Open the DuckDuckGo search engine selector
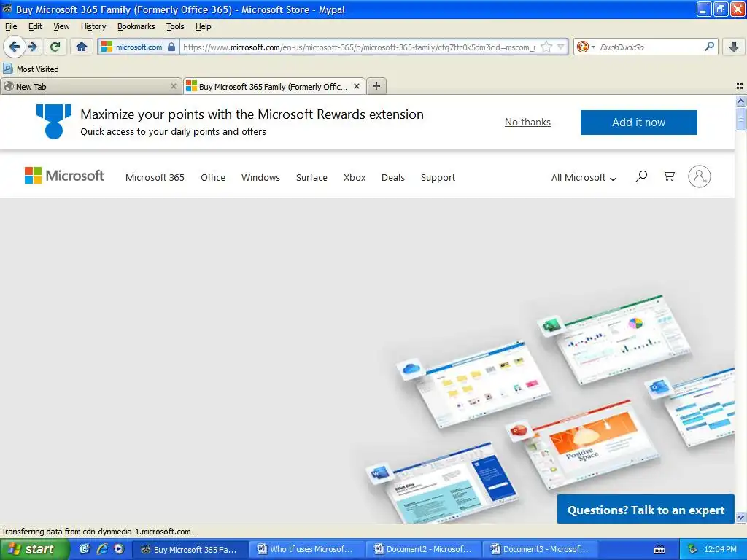The width and height of the screenshot is (747, 560). 586,47
